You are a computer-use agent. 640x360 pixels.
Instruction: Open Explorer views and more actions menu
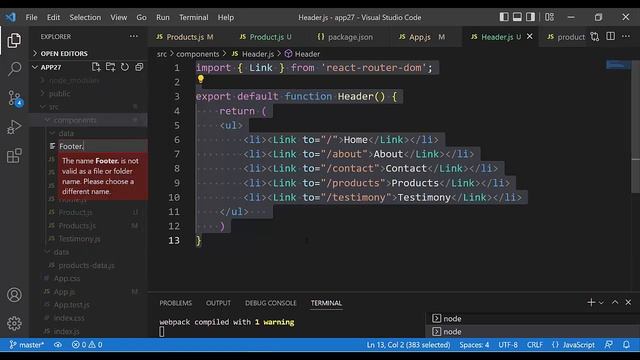click(x=133, y=36)
